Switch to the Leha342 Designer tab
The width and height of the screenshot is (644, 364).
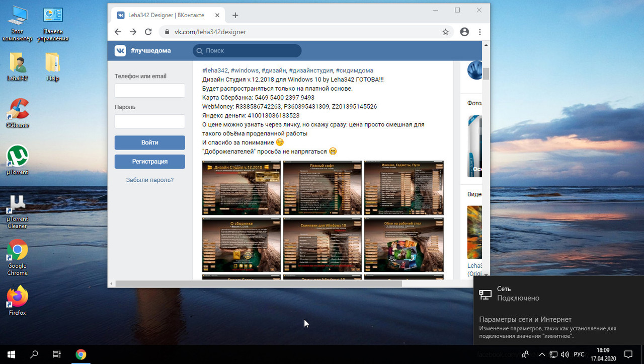coord(166,15)
